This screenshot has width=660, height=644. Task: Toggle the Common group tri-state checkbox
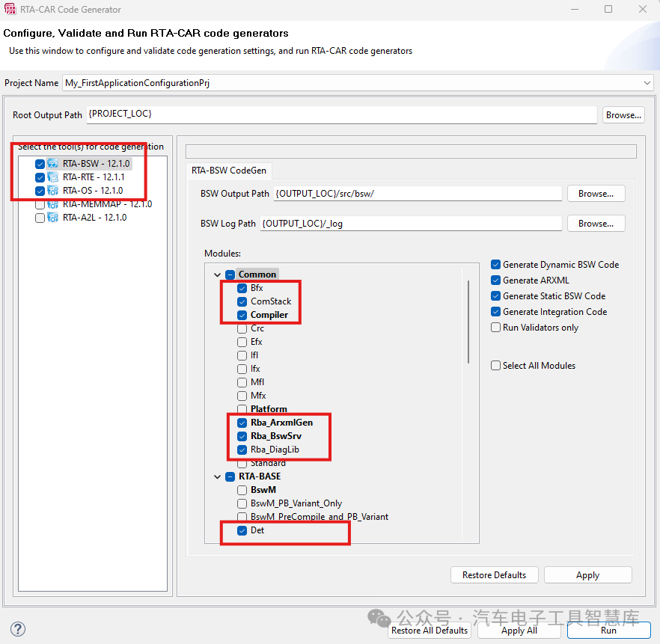pyautogui.click(x=230, y=275)
